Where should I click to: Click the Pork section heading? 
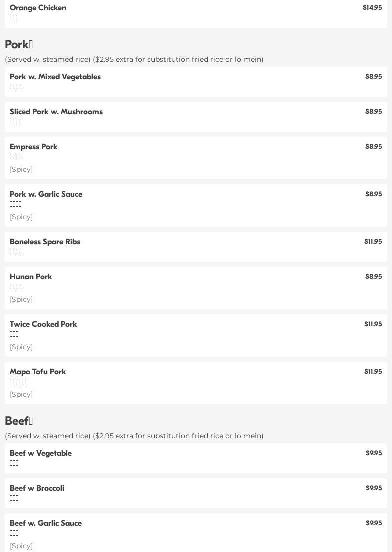click(x=19, y=44)
